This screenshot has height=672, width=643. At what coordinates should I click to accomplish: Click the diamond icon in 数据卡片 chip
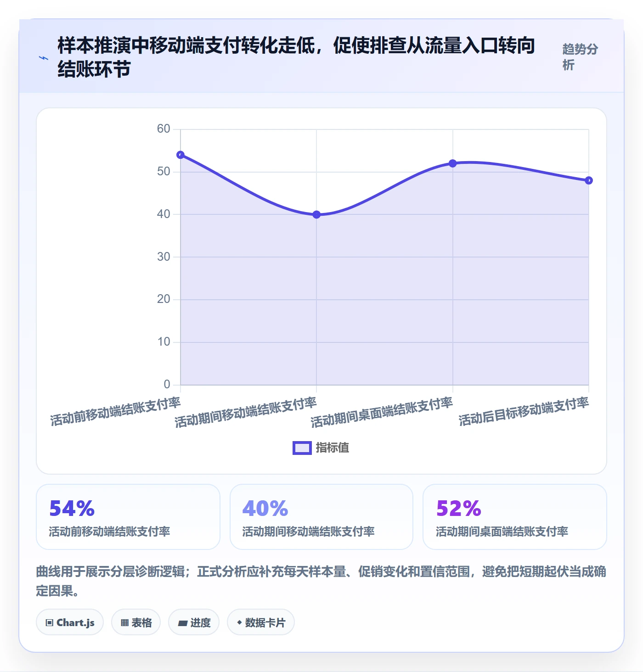(x=239, y=622)
